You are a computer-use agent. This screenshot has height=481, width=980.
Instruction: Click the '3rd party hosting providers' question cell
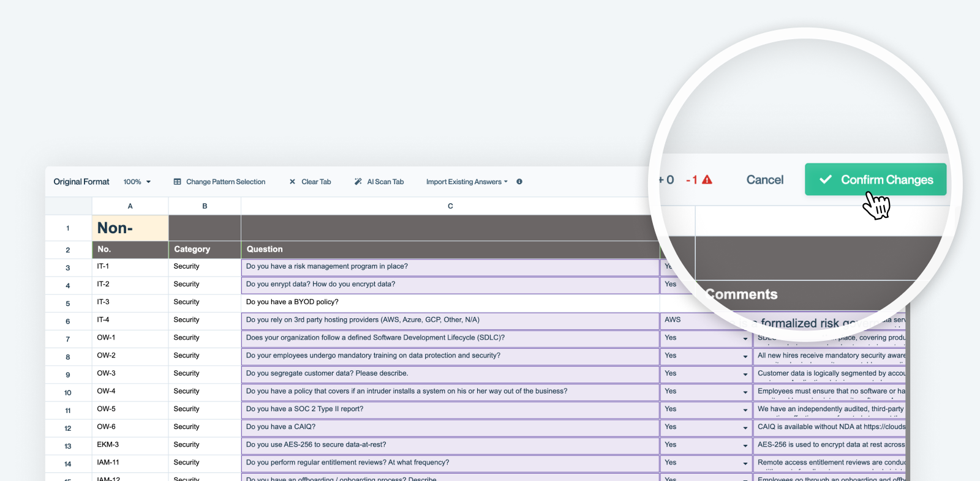(450, 321)
